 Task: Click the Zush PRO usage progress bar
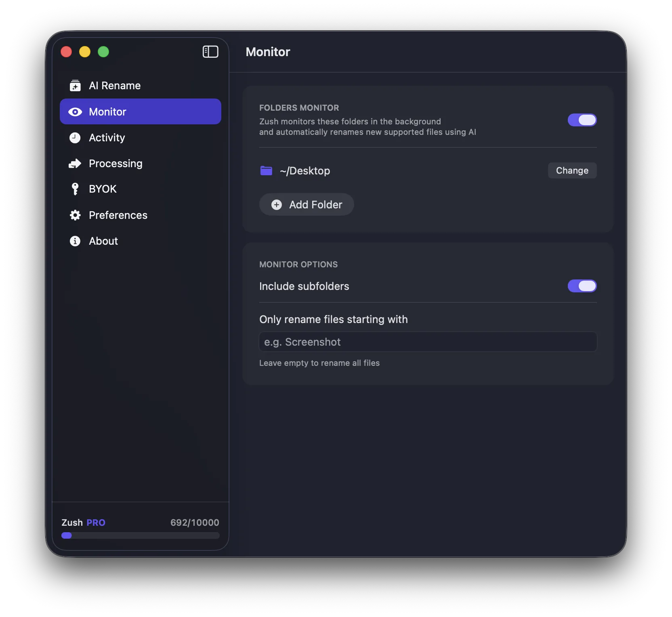140,536
